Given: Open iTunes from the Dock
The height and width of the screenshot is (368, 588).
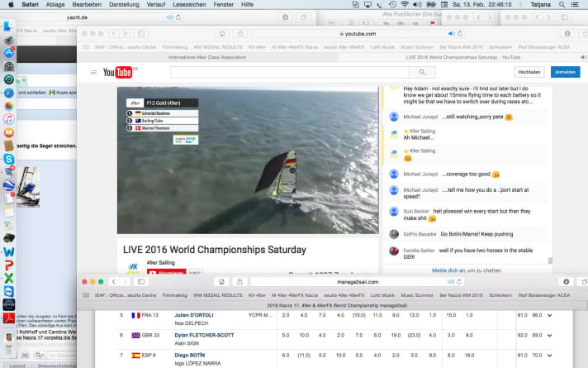Looking at the screenshot, I should pyautogui.click(x=8, y=119).
